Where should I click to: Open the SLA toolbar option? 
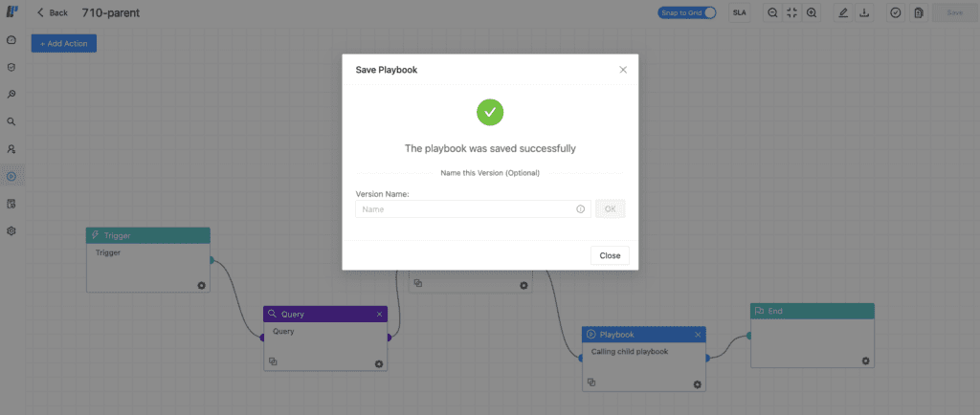click(740, 12)
